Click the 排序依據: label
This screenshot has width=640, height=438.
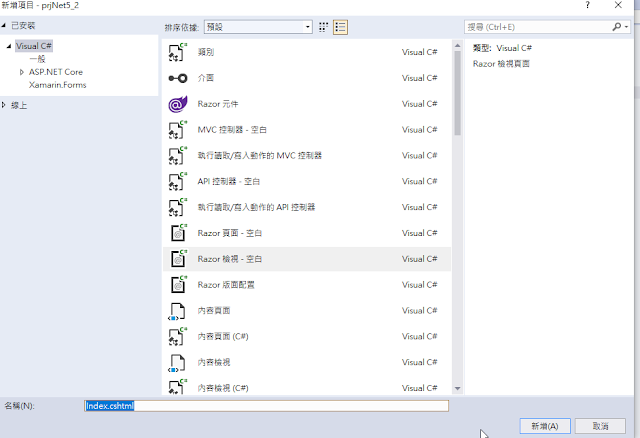coord(182,27)
